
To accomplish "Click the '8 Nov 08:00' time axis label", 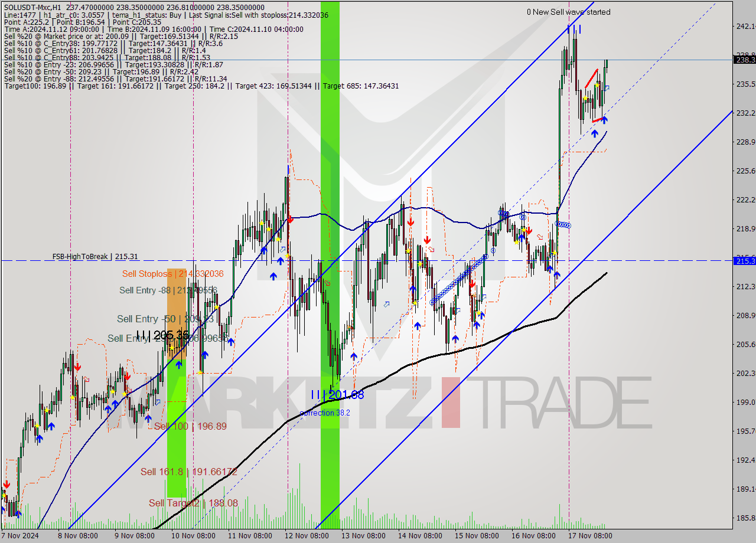I will point(77,536).
